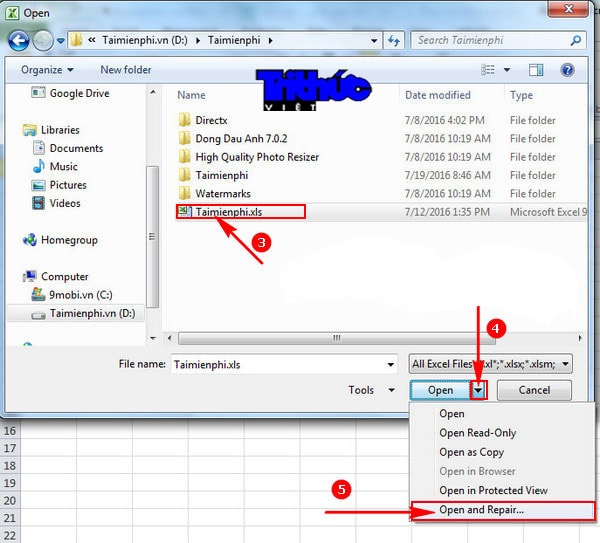
Task: Open the Organize menu
Action: click(x=47, y=70)
